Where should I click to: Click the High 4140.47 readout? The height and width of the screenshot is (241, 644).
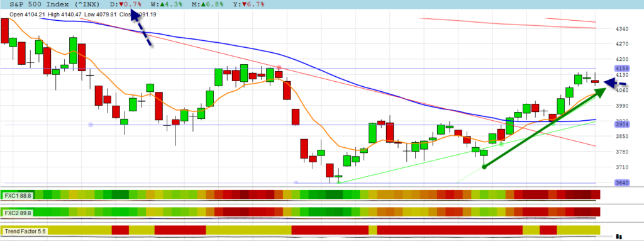coord(65,14)
